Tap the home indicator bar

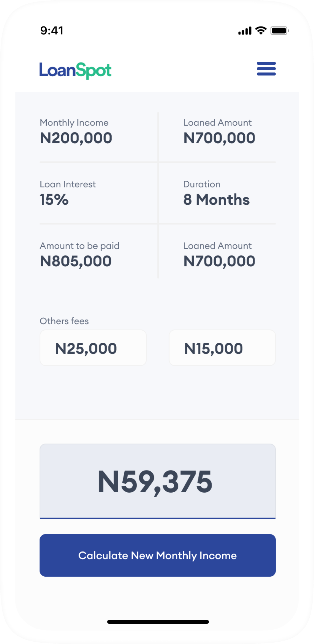[x=158, y=622]
